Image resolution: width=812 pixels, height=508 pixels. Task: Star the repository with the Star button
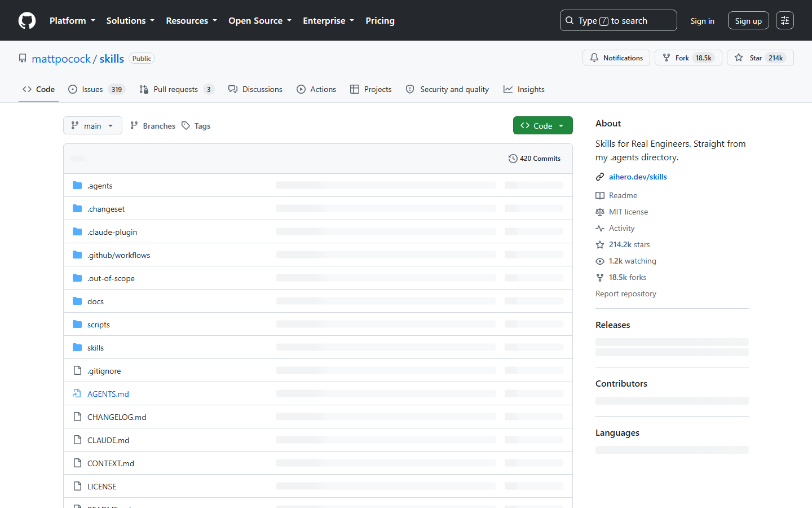pyautogui.click(x=760, y=58)
